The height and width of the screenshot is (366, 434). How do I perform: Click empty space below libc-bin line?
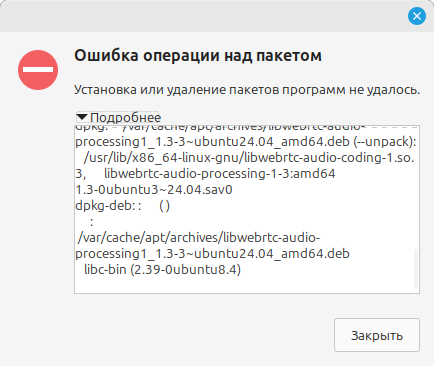243,285
